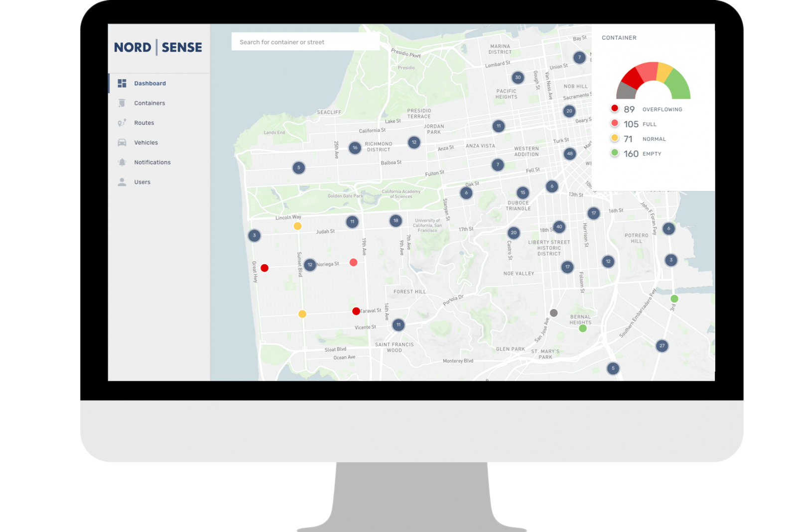
Task: Open the Users section
Action: pyautogui.click(x=159, y=182)
